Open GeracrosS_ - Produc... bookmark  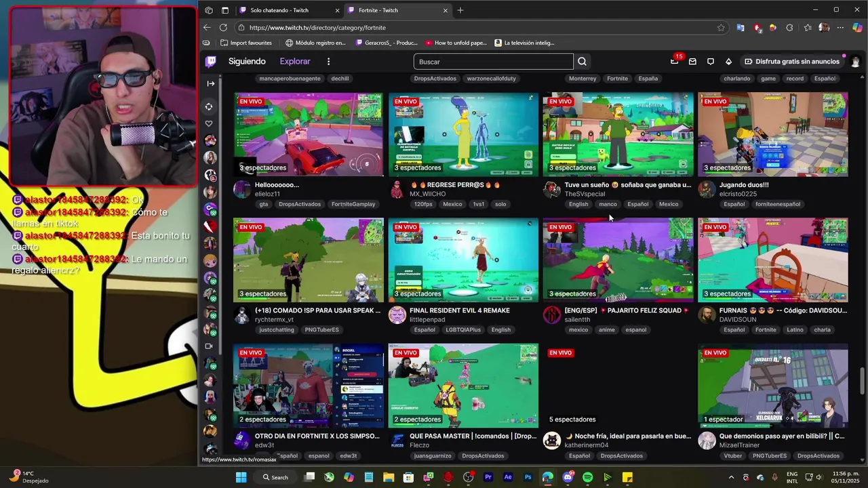coord(387,43)
